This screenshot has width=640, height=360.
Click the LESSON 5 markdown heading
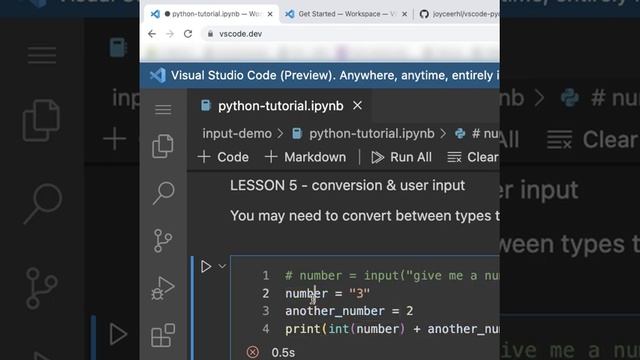click(x=347, y=186)
